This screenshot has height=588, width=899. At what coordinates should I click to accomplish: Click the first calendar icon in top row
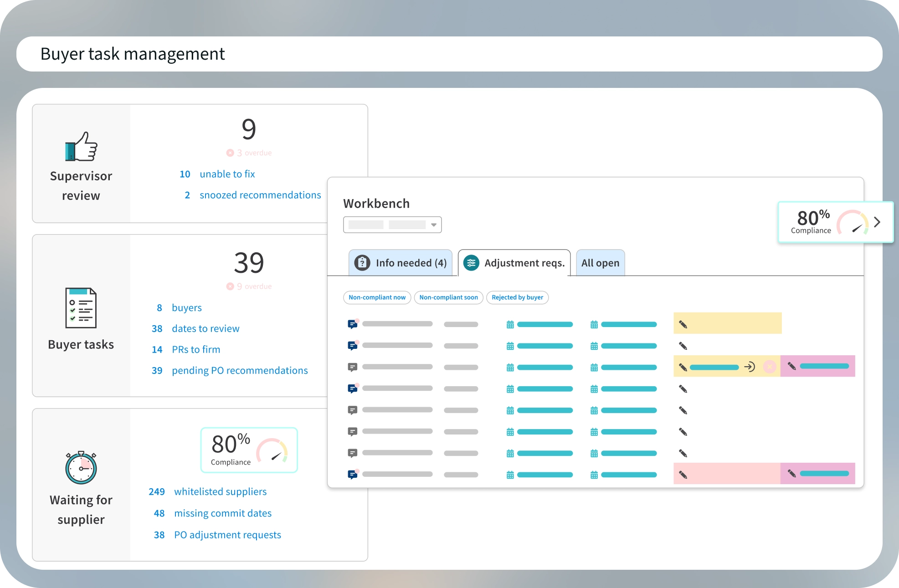coord(510,325)
